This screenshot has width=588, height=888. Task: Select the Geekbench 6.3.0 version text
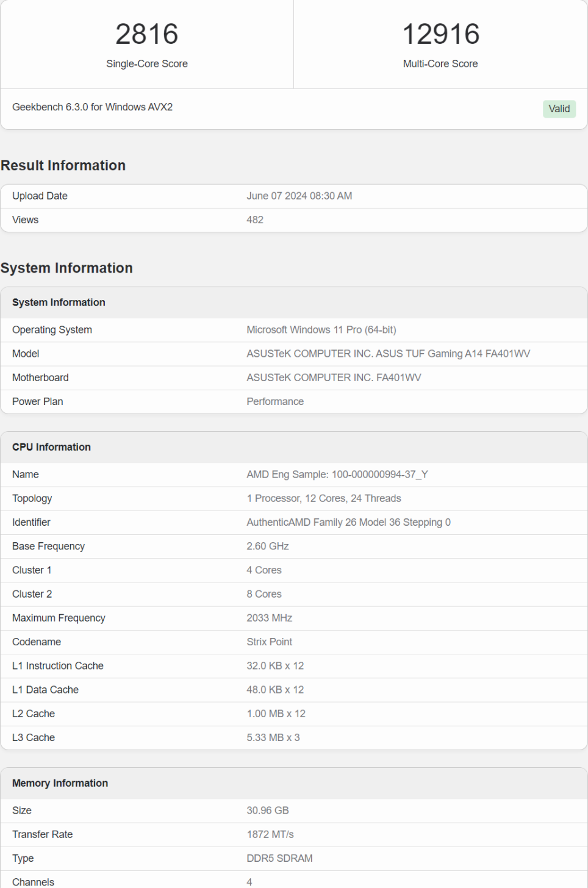click(x=92, y=107)
